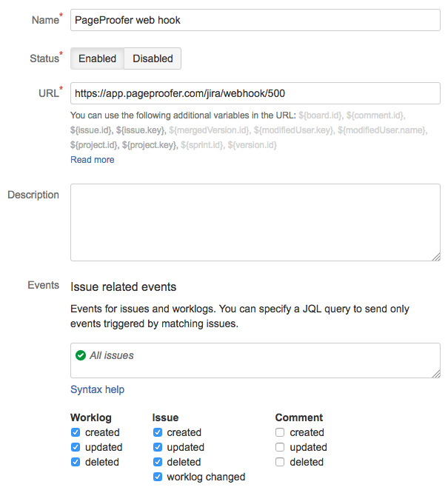Disable the worklog changed event checkbox
Viewport: 448px width, 493px height.
point(158,477)
